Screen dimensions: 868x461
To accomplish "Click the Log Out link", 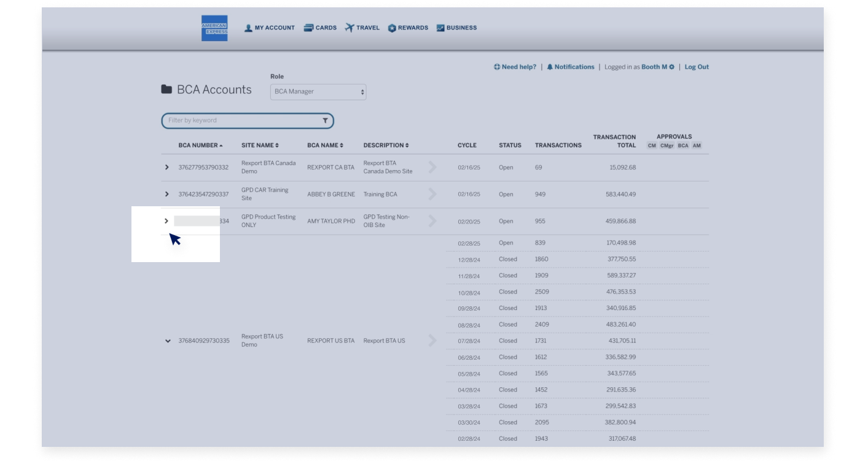I will pos(696,67).
